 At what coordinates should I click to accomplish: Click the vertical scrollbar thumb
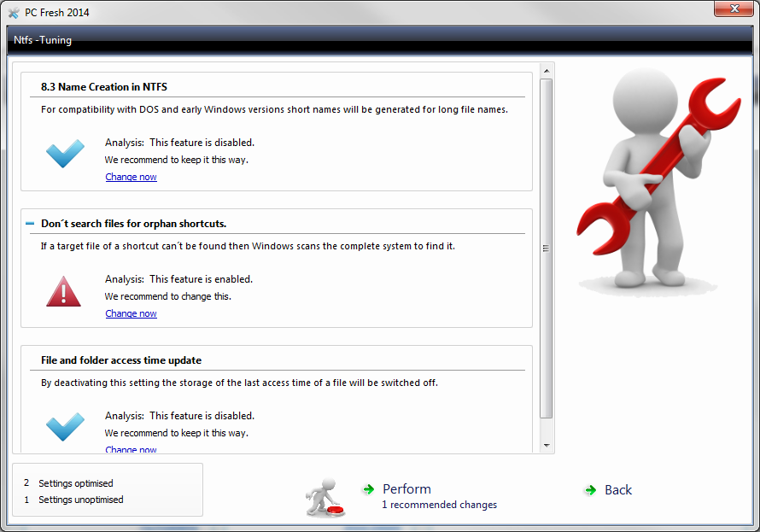click(x=547, y=248)
